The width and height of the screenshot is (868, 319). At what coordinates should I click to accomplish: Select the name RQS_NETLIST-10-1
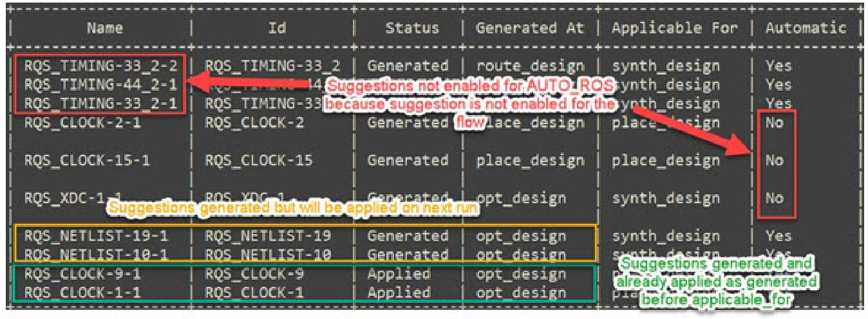click(x=97, y=254)
